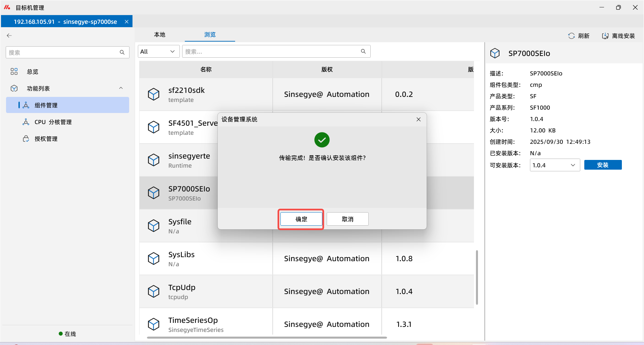644x345 pixels.
Task: Click the blue 安装 button
Action: pyautogui.click(x=603, y=165)
